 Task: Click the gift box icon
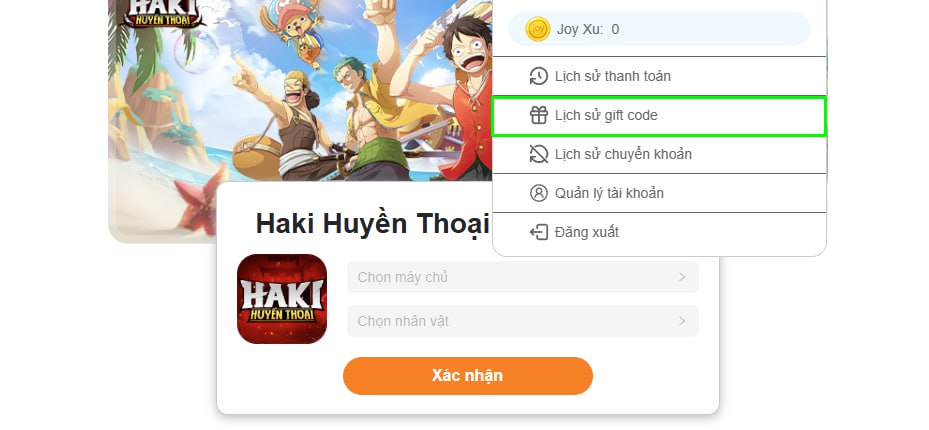pos(539,115)
